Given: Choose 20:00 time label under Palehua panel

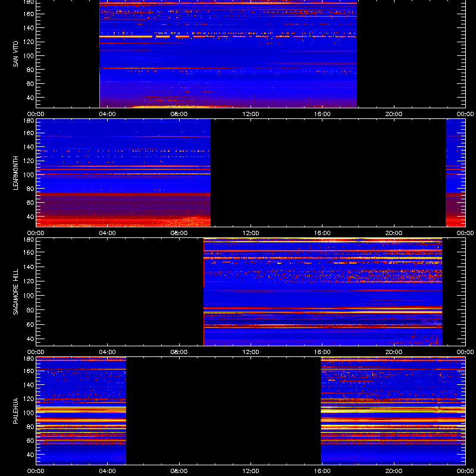Looking at the screenshot, I should 394,471.
